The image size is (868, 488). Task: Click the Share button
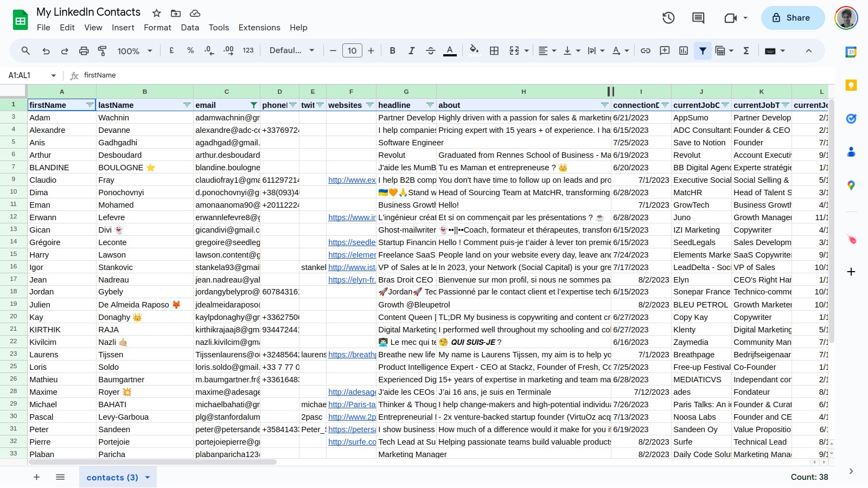click(x=793, y=18)
